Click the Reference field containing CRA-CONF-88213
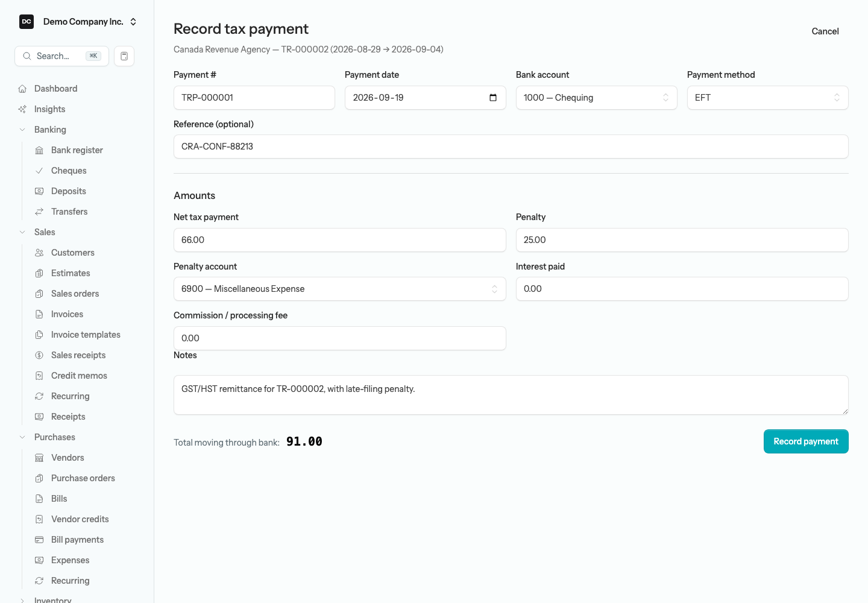The width and height of the screenshot is (868, 603). tap(511, 147)
